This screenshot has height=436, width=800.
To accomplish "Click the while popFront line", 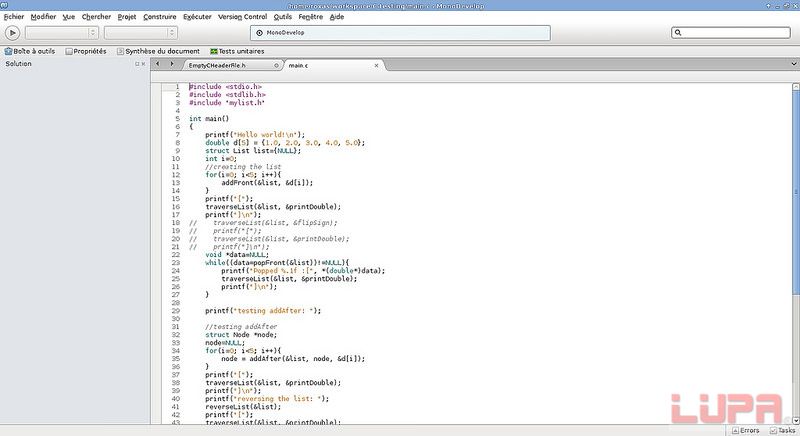I will [x=277, y=263].
